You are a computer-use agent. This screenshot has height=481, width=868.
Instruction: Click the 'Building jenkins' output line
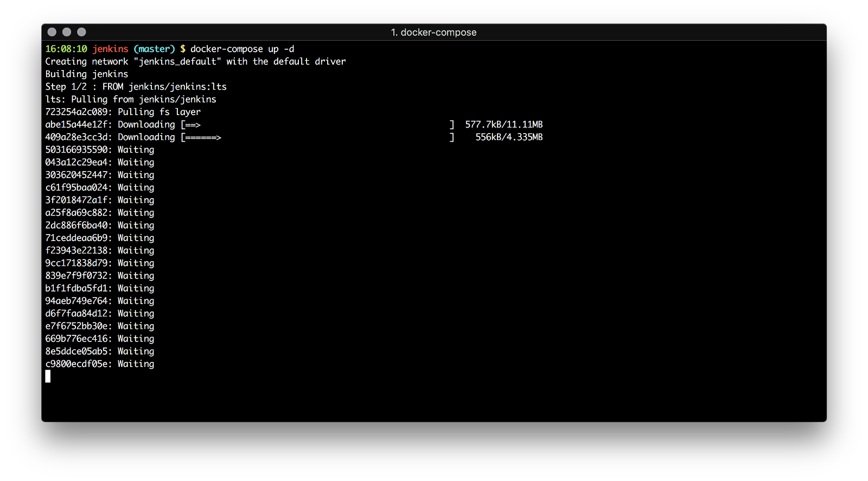(87, 74)
